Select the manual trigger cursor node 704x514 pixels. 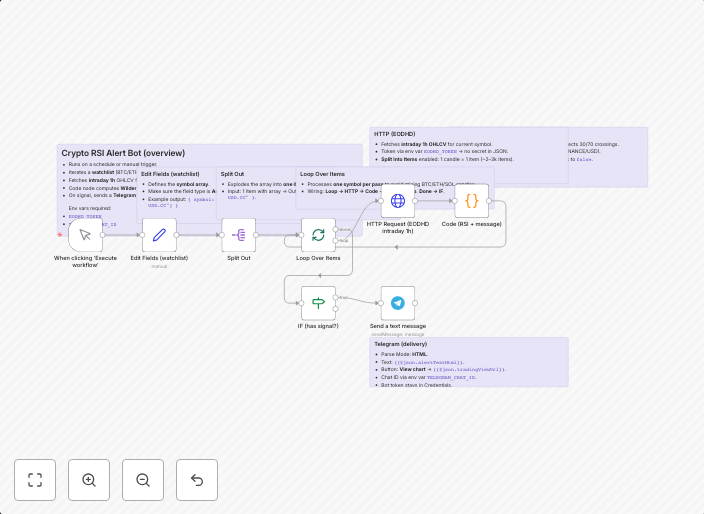[86, 236]
